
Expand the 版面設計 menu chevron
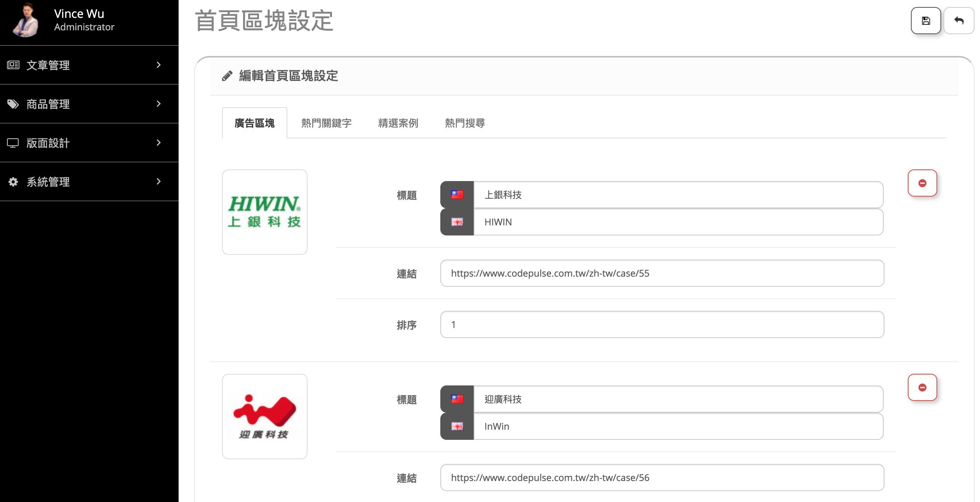[x=158, y=143]
